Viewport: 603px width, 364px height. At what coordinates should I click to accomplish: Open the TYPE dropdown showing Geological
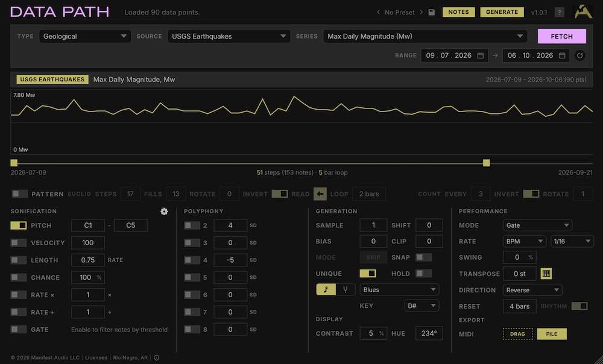85,37
